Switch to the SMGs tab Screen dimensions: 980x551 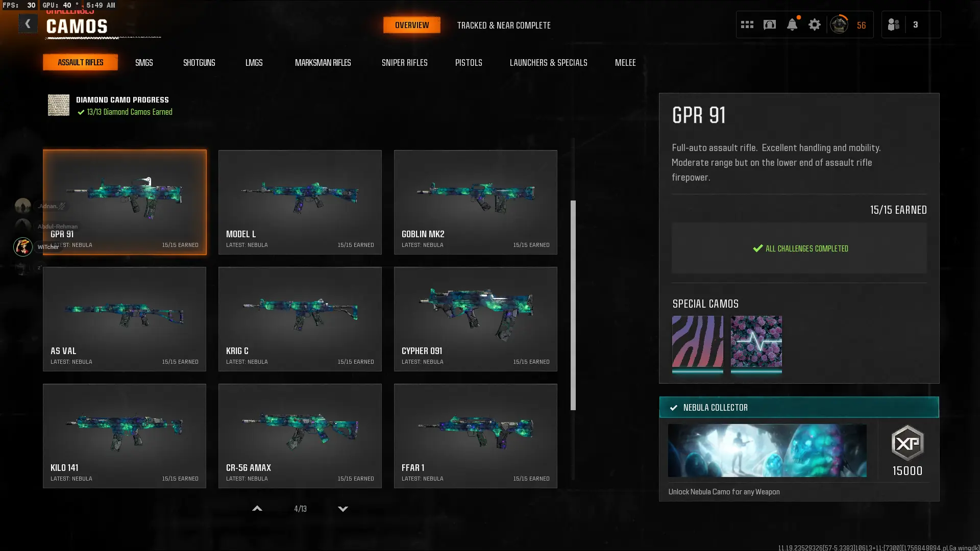pyautogui.click(x=144, y=63)
